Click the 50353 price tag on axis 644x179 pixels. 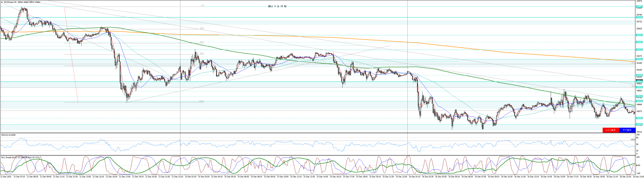point(639,50)
